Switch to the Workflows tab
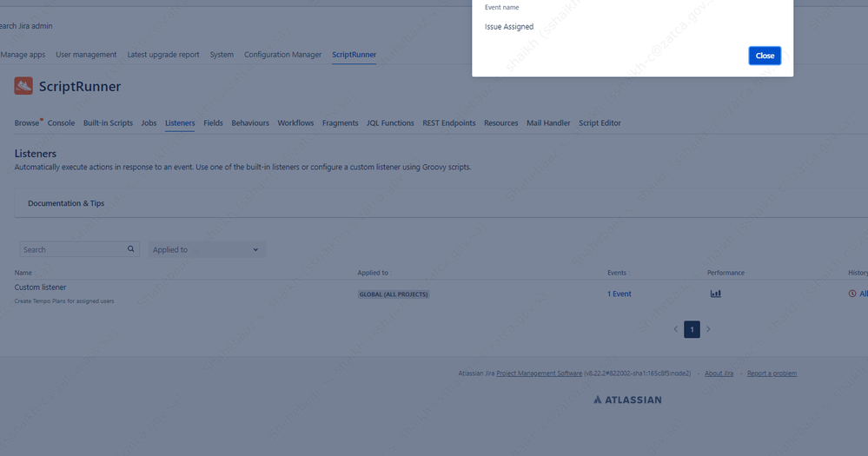 (x=295, y=122)
